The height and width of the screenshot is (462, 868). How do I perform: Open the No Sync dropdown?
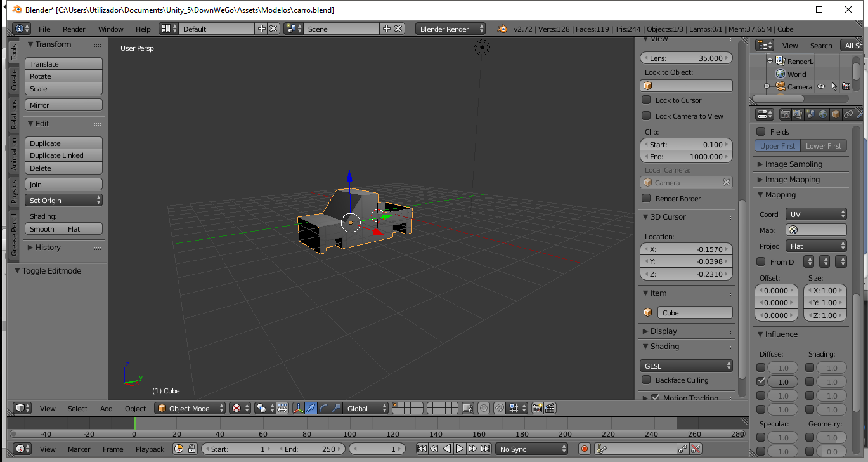pos(532,449)
